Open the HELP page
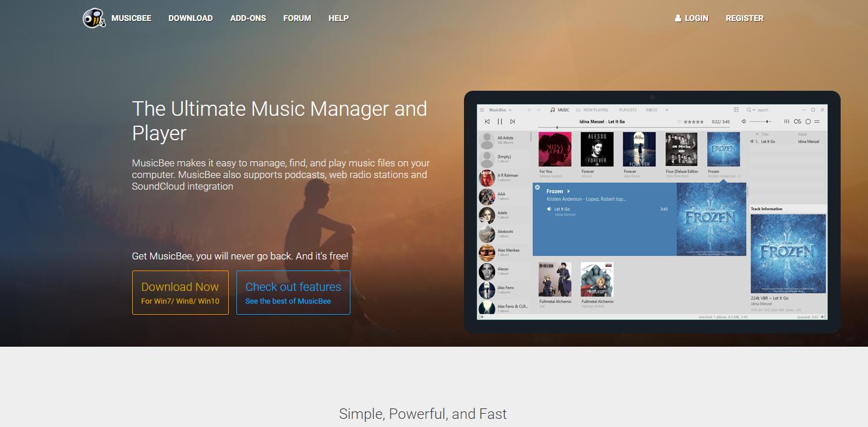Screen dimensions: 868x427 (x=338, y=18)
